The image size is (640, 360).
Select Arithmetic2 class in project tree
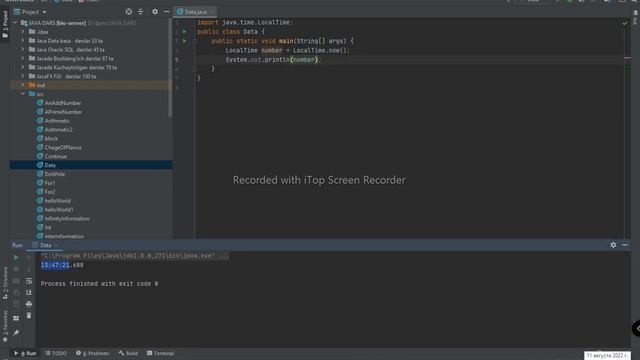(58, 130)
